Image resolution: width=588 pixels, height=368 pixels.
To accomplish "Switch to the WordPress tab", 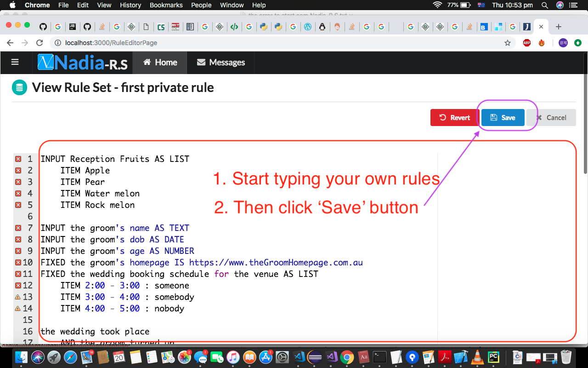I will point(308,27).
